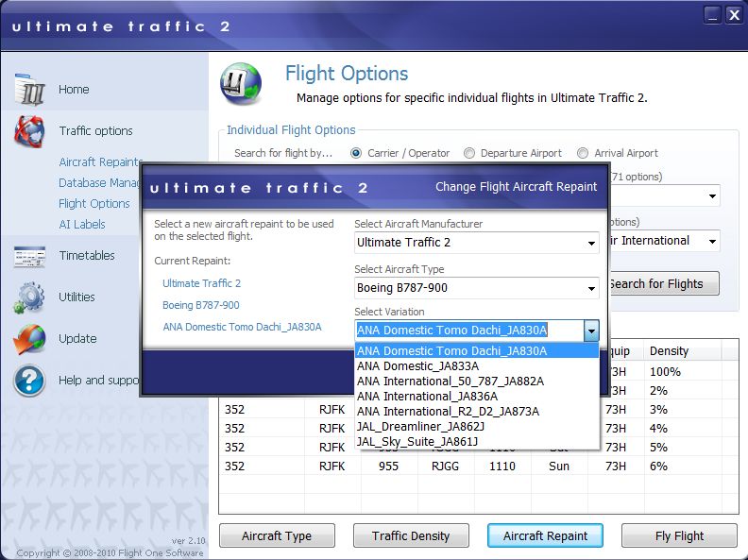The width and height of the screenshot is (748, 560).
Task: Choose JAL_Sky_Suite_JA861J variation
Action: (477, 442)
